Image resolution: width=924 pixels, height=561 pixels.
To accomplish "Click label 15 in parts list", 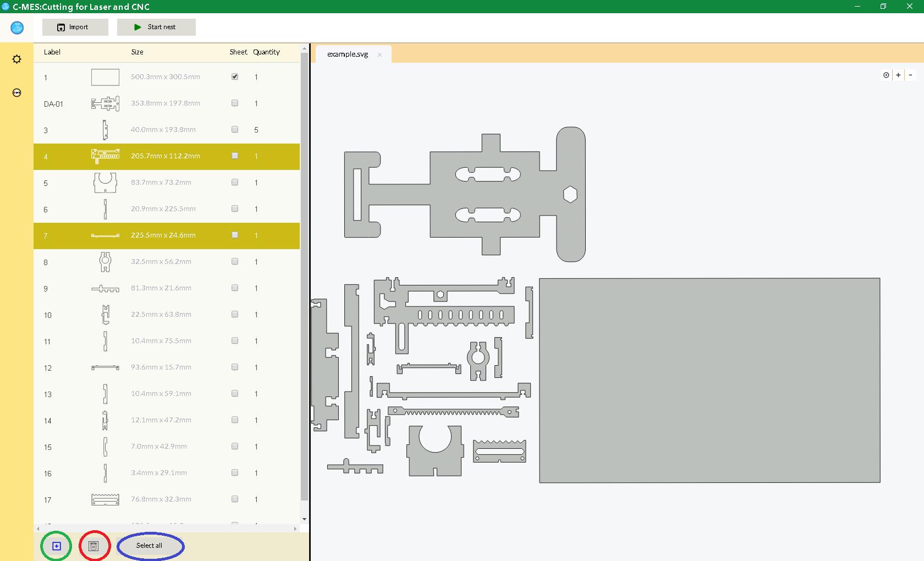I will (48, 447).
